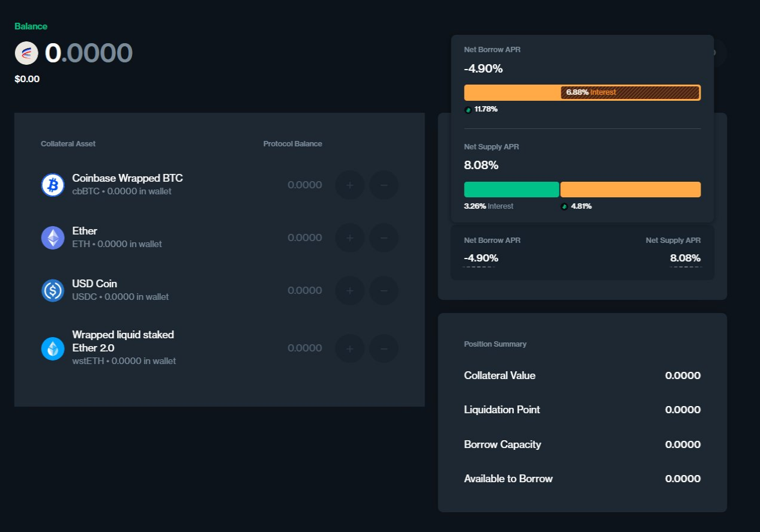This screenshot has height=532, width=760.
Task: Supply cbBTC with the plus button
Action: coord(350,185)
